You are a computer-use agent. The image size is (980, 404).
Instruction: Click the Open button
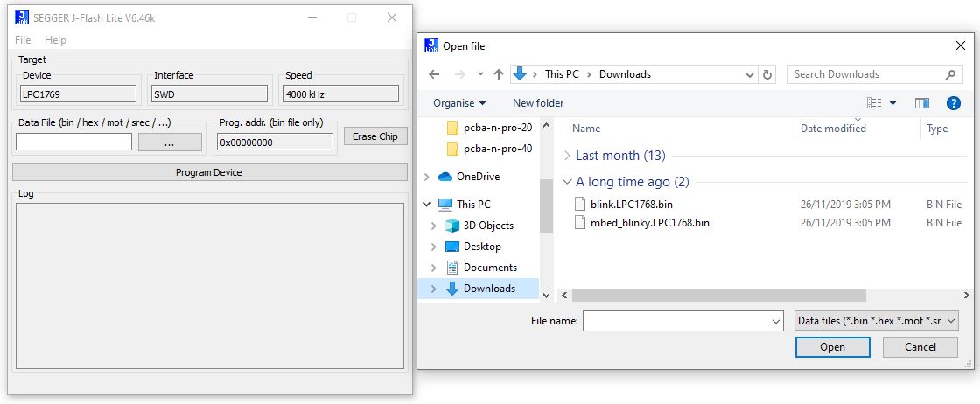(x=832, y=347)
